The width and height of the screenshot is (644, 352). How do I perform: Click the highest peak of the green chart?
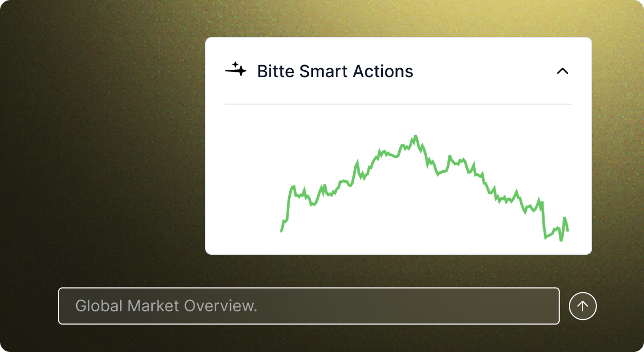[x=416, y=136]
